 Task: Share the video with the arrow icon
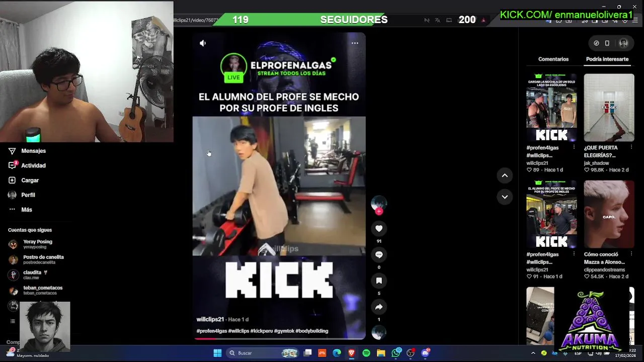[379, 307]
